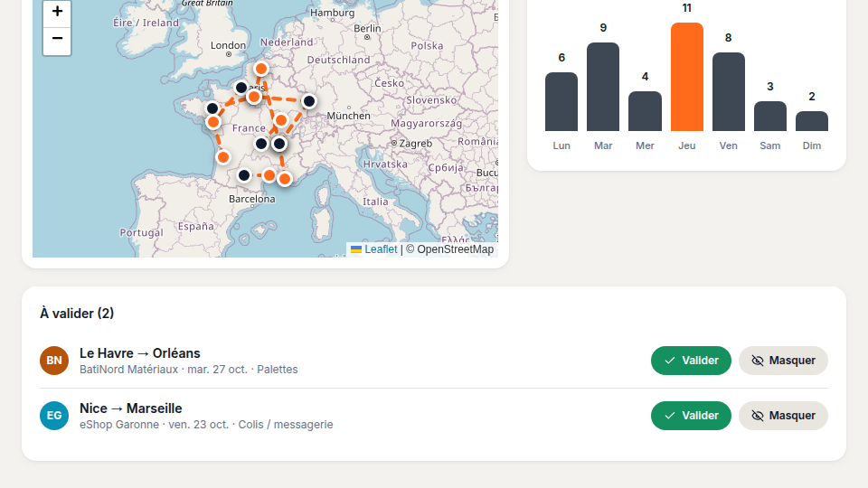This screenshot has width=868, height=488.
Task: Select the northernmost orange marker near Lille
Action: point(261,69)
